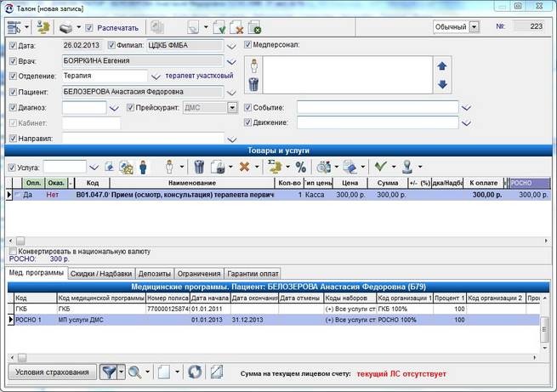The height and width of the screenshot is (392, 557).
Task: Select the ГКБ program row
Action: [x=274, y=309]
